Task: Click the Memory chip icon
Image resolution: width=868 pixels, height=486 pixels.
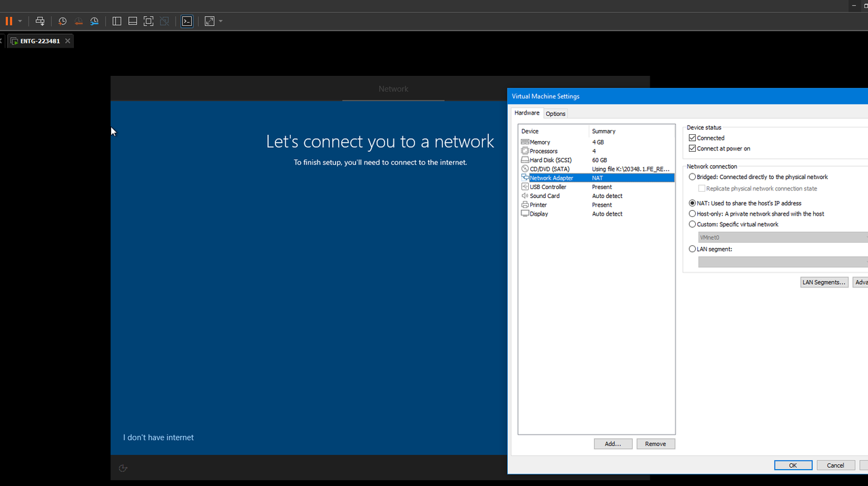Action: pos(525,142)
